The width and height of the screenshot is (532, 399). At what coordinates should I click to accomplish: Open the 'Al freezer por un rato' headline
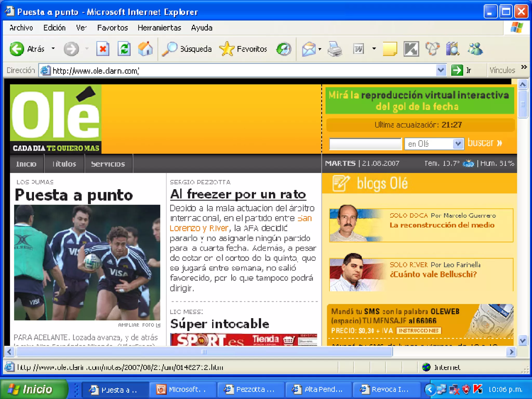(238, 194)
